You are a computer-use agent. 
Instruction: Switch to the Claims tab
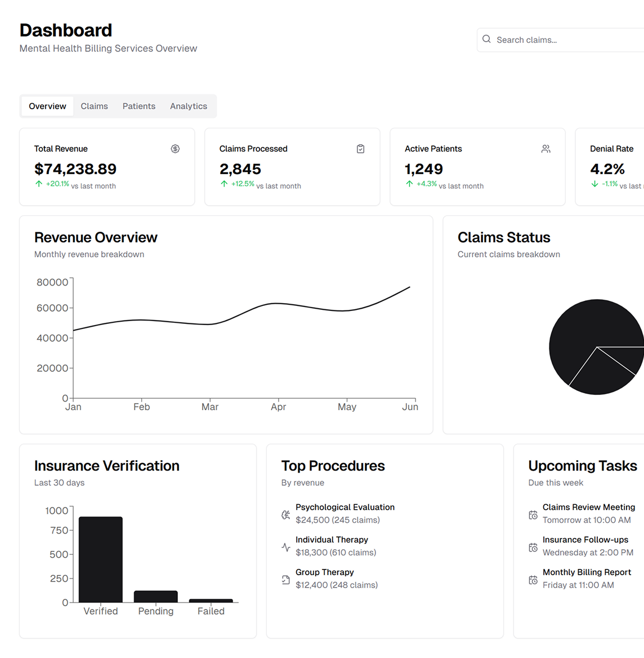[x=94, y=106]
